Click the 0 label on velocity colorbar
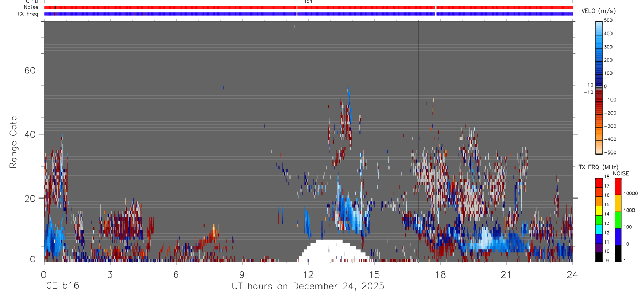 click(606, 86)
